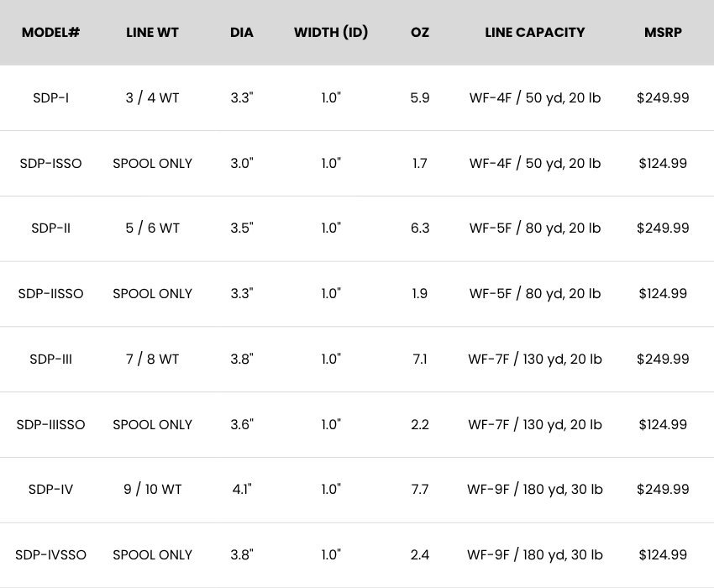
Task: Select the DIA column header
Action: [242, 33]
